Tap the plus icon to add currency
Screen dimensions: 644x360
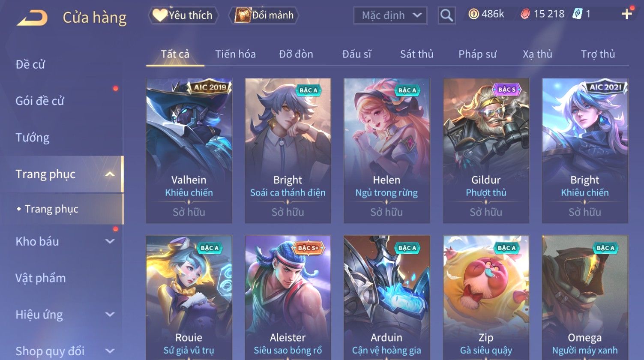coord(626,14)
